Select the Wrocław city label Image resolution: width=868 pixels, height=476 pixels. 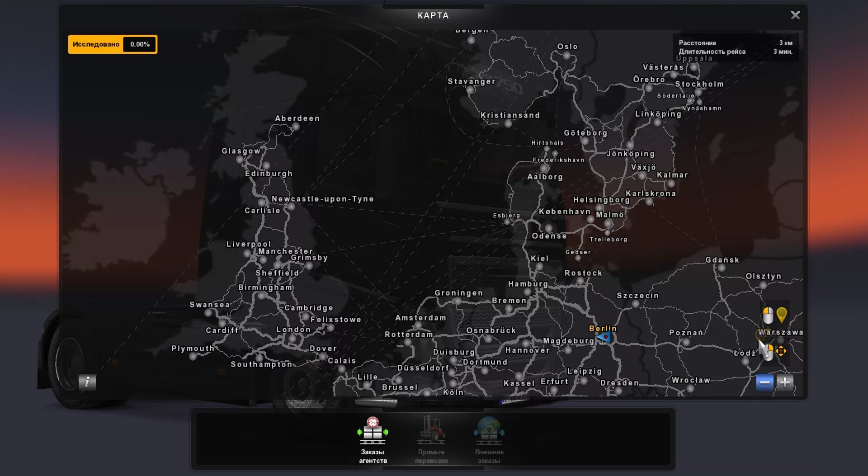(x=691, y=380)
